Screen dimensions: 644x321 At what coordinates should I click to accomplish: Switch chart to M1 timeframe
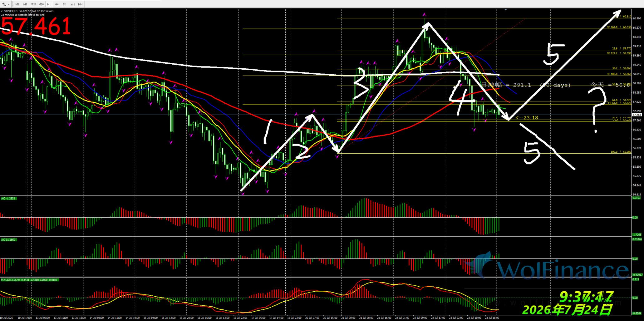coord(17,4)
